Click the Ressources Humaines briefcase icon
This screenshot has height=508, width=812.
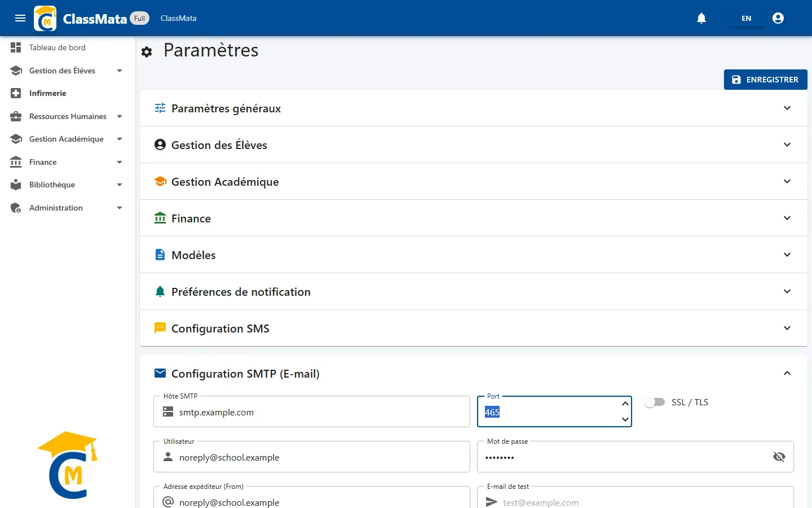point(16,116)
